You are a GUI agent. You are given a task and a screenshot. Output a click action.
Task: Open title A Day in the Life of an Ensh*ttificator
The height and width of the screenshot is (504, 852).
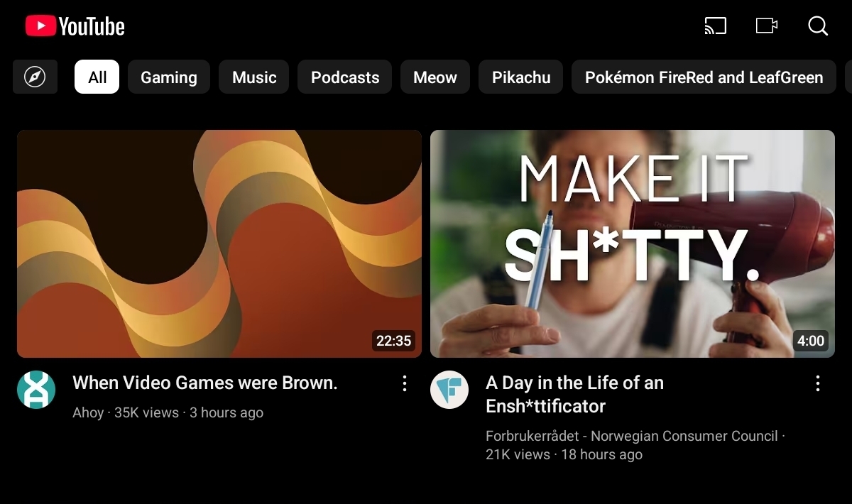[x=574, y=395]
